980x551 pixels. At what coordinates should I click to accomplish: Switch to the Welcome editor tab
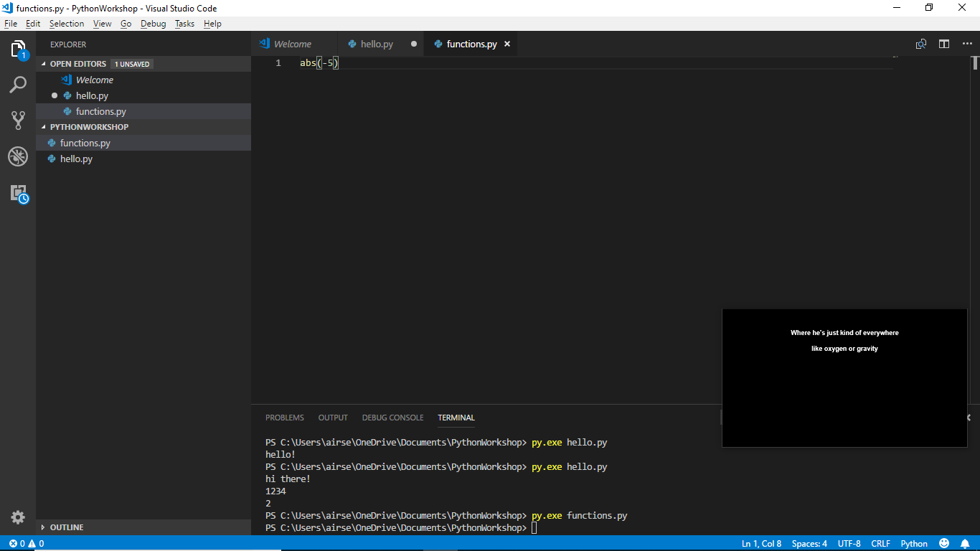click(294, 44)
